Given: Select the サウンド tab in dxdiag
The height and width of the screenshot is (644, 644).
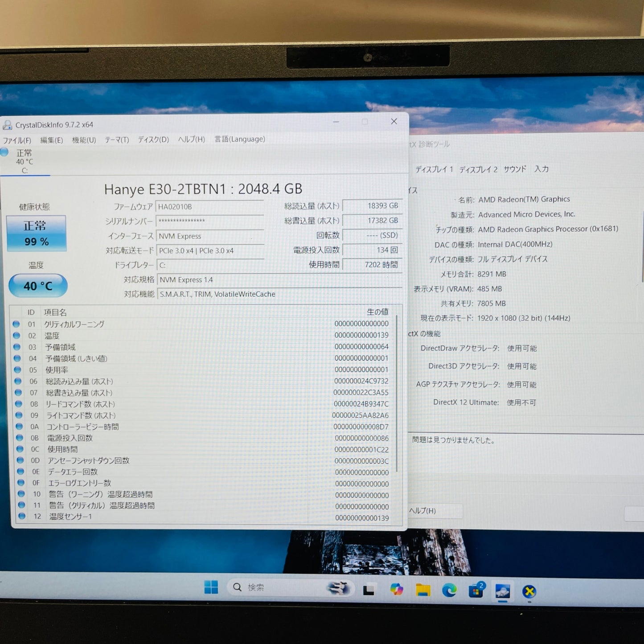Looking at the screenshot, I should [x=515, y=169].
